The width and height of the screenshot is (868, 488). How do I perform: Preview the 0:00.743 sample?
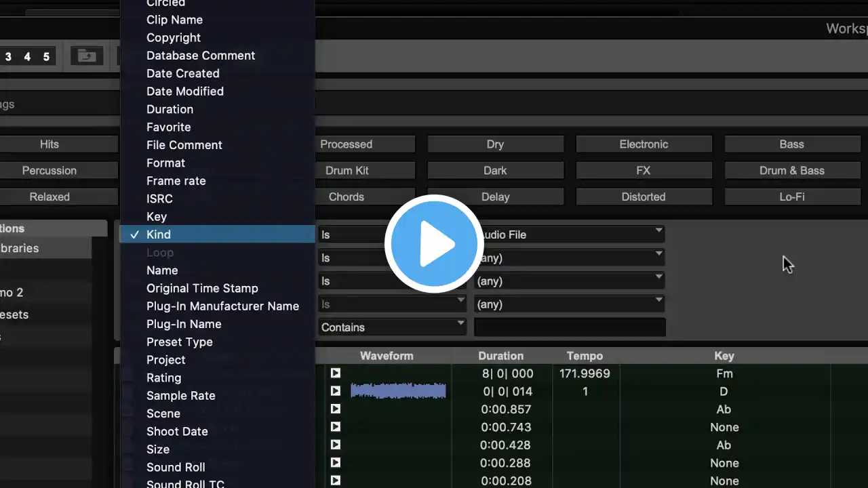pos(335,427)
